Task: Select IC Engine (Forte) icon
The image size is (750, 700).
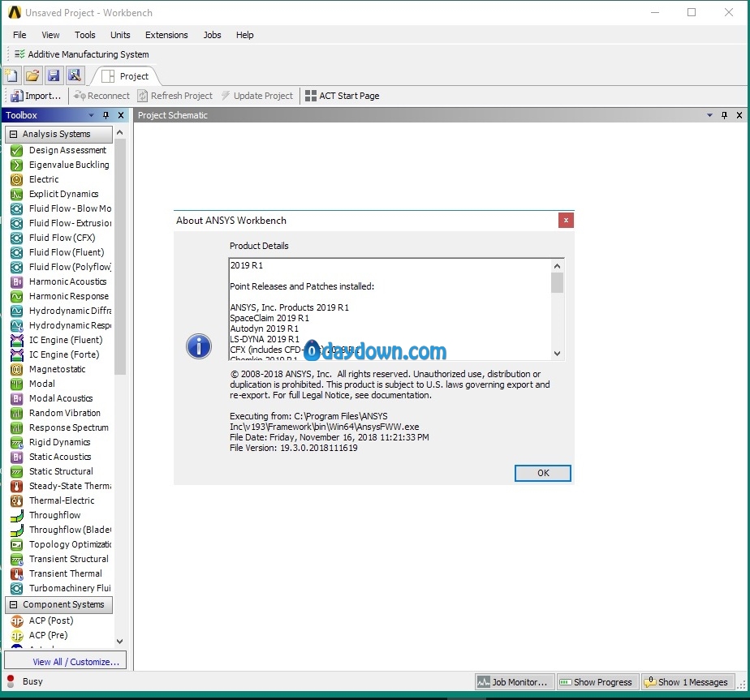Action: [x=17, y=354]
